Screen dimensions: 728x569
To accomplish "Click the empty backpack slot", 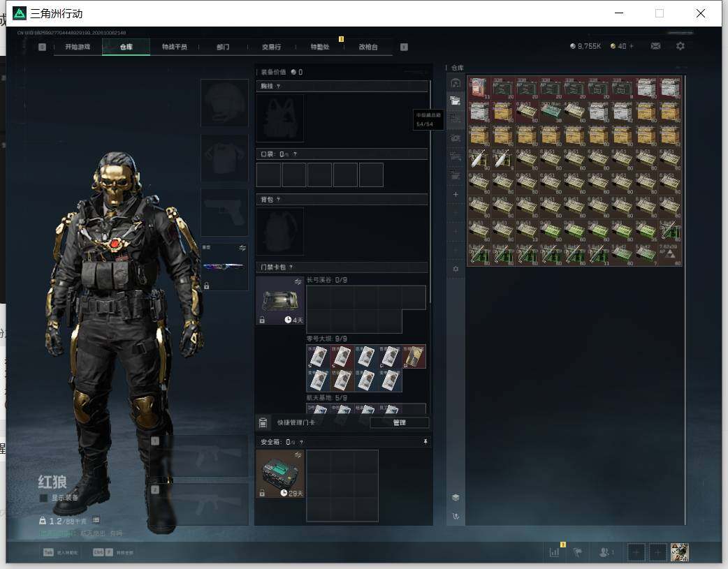I will 280,231.
